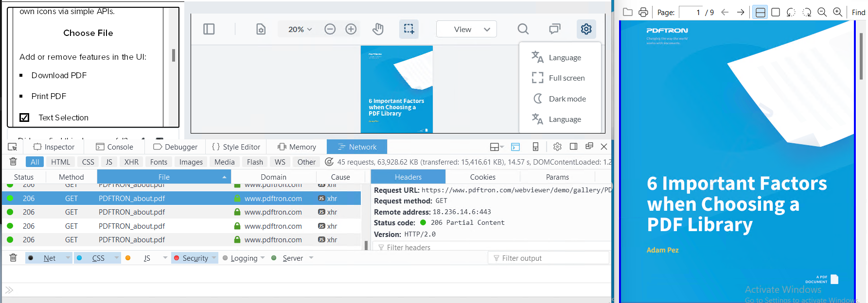This screenshot has width=868, height=303.
Task: Toggle the left panel in WebViewer
Action: point(209,29)
